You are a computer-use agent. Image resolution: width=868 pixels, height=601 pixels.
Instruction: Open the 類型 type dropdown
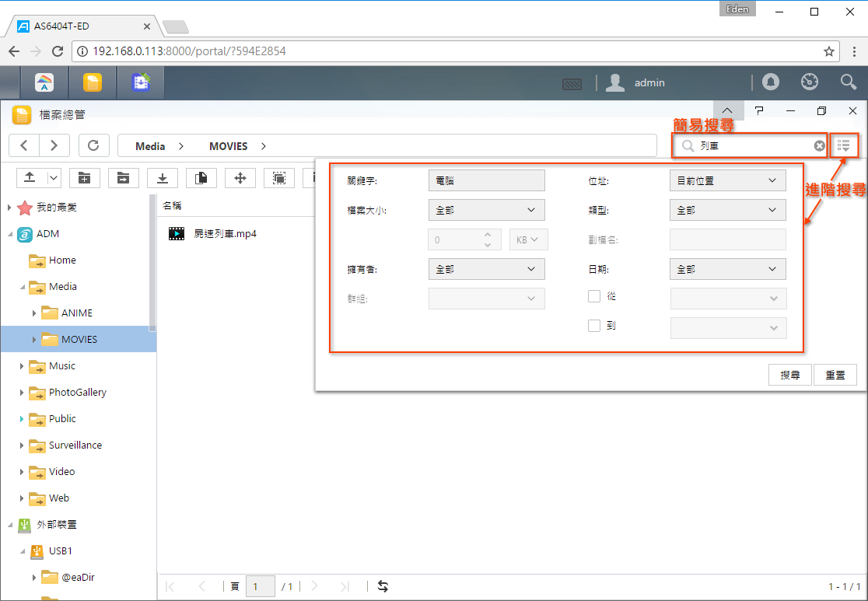[x=728, y=210]
